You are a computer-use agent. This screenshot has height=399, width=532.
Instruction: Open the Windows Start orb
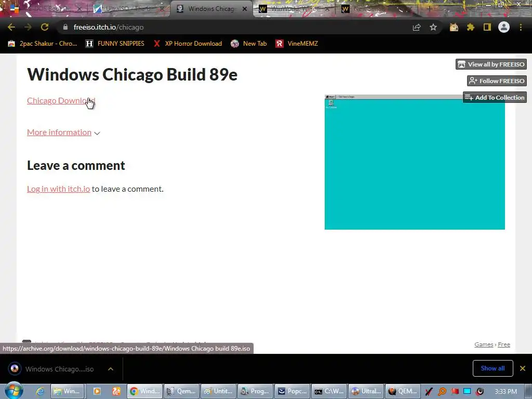(13, 391)
